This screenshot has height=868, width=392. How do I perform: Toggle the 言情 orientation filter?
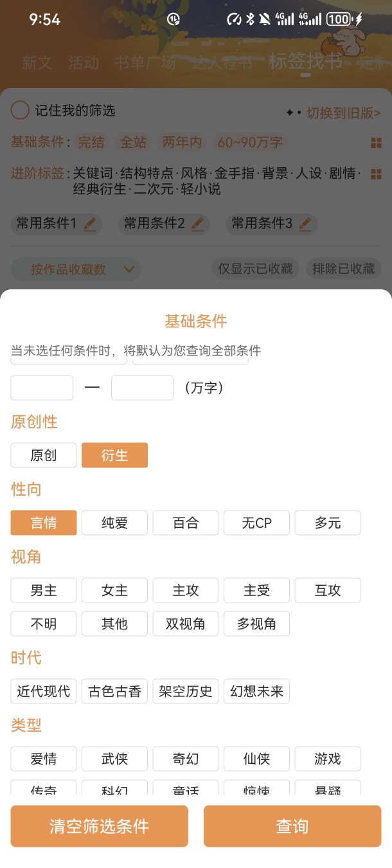point(44,523)
